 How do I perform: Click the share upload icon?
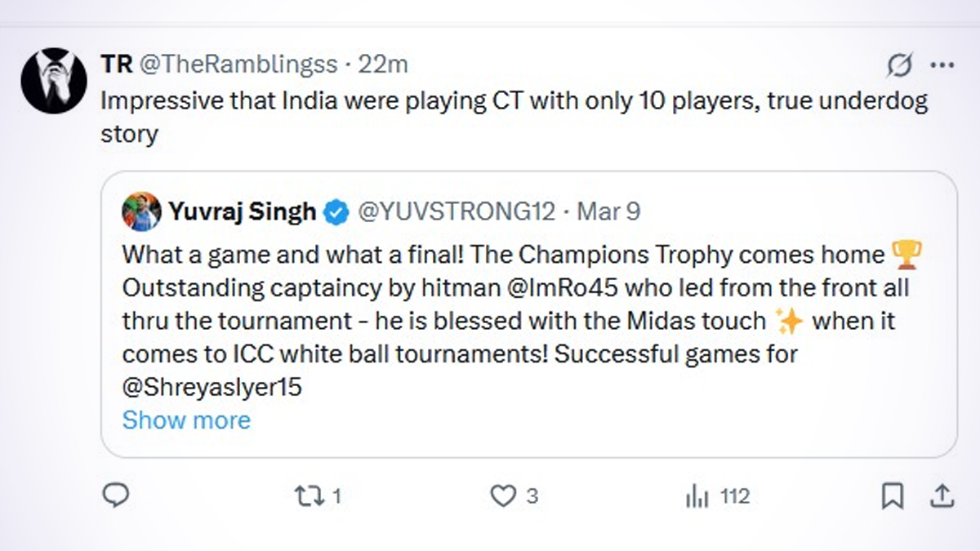[940, 495]
